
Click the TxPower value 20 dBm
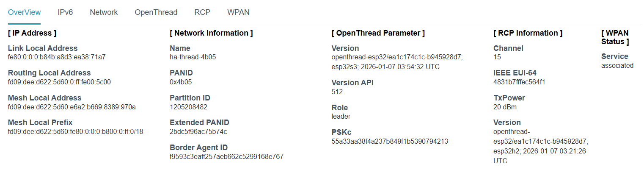505,107
